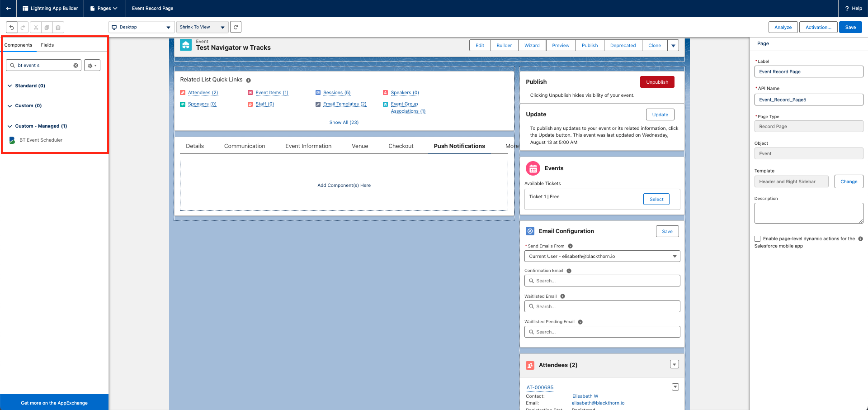Select the Details tab

coord(195,146)
